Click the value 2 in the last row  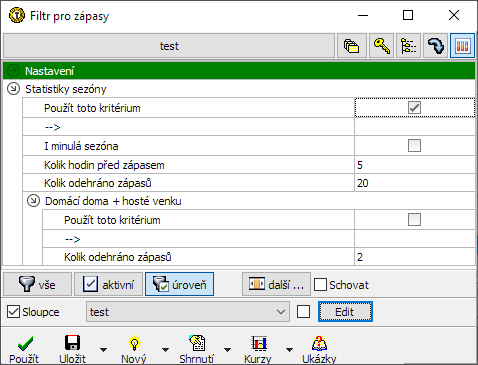pyautogui.click(x=415, y=257)
